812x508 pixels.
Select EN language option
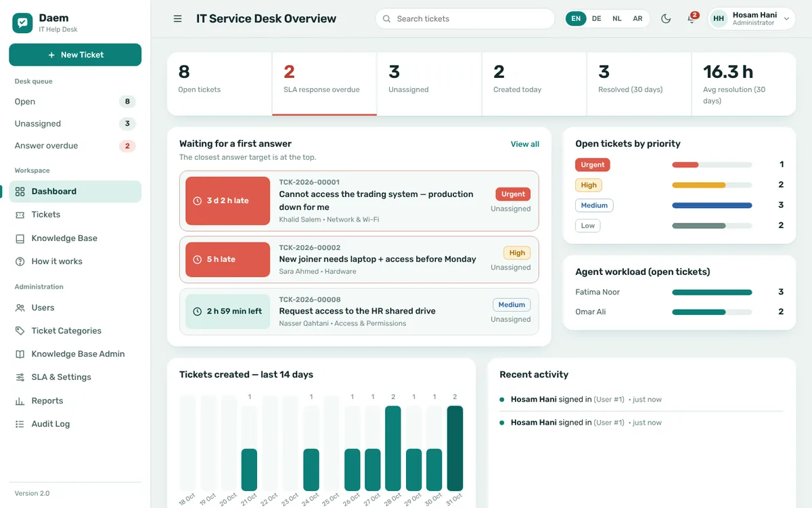[576, 19]
